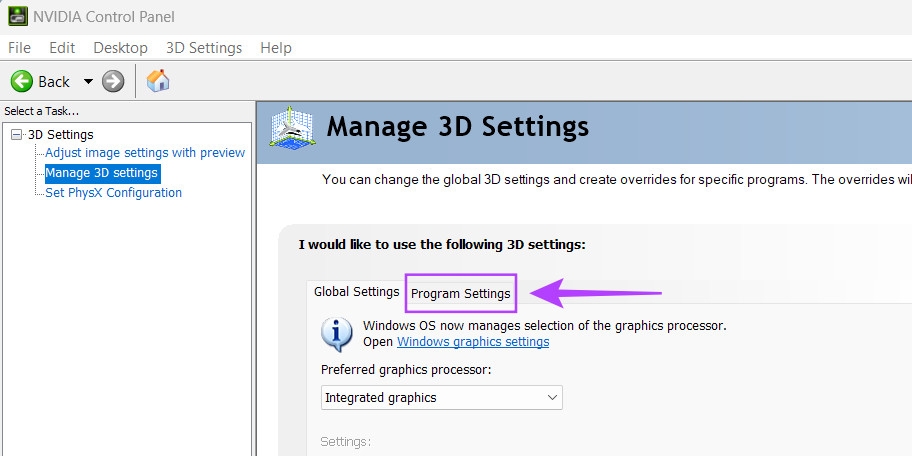Select Set PhysX Configuration

(113, 193)
